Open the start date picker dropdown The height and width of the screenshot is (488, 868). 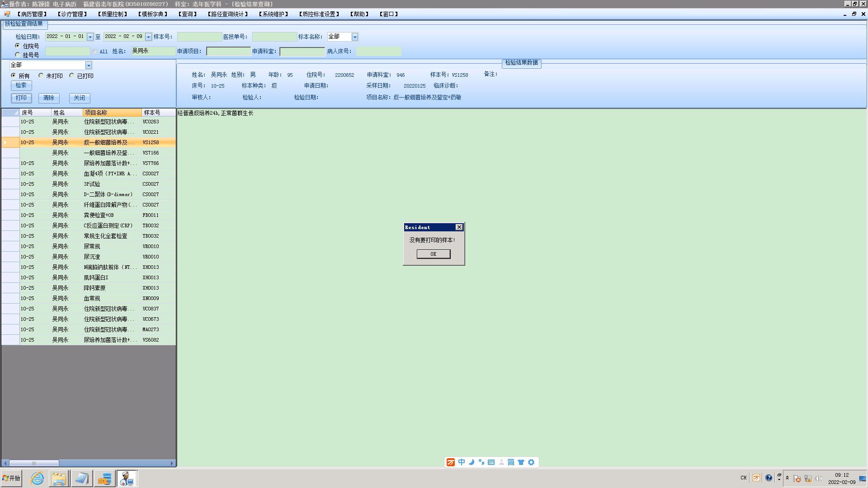tap(90, 37)
